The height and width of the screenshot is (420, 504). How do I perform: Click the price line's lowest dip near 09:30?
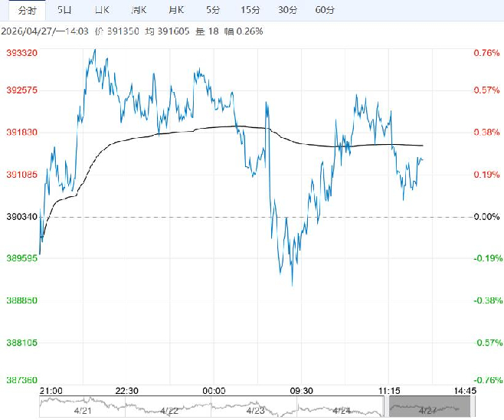[293, 285]
